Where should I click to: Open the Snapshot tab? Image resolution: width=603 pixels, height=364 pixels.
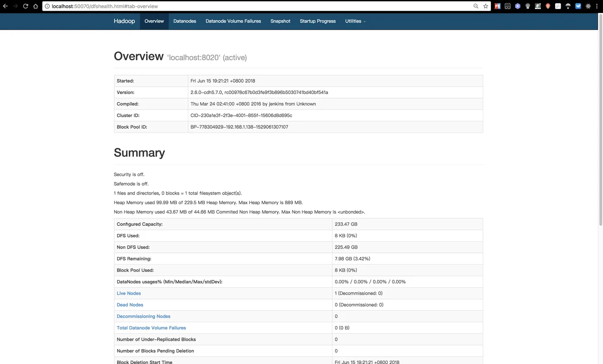[x=280, y=21]
